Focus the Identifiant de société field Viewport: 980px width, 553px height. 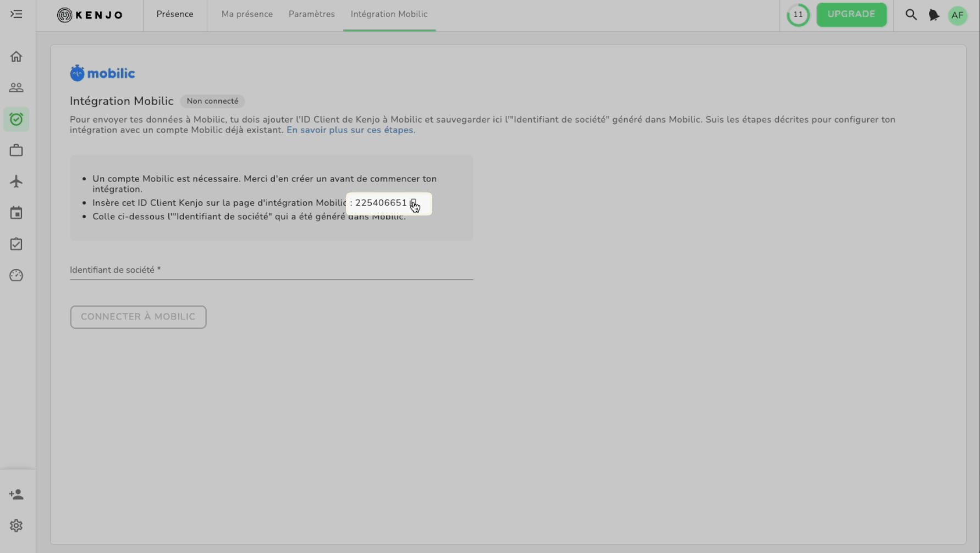[x=271, y=270]
